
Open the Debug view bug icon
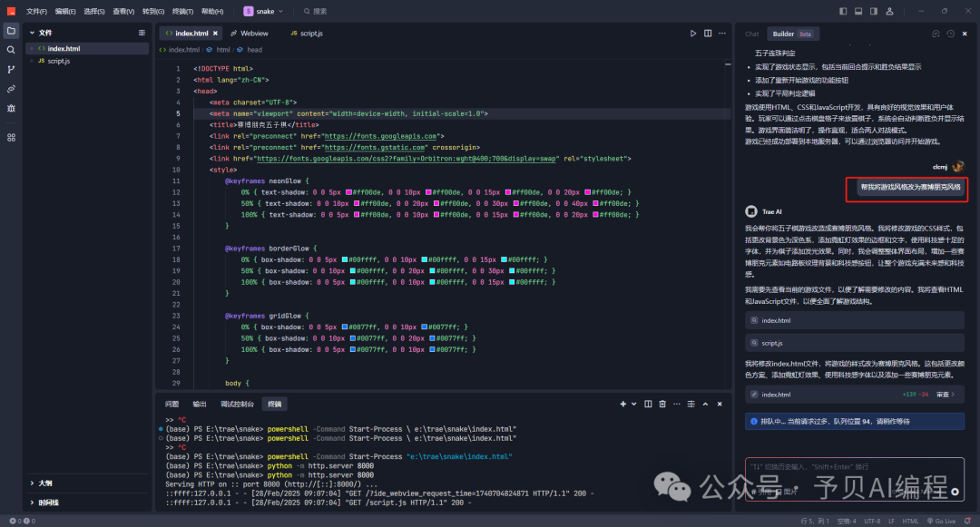pos(11,108)
